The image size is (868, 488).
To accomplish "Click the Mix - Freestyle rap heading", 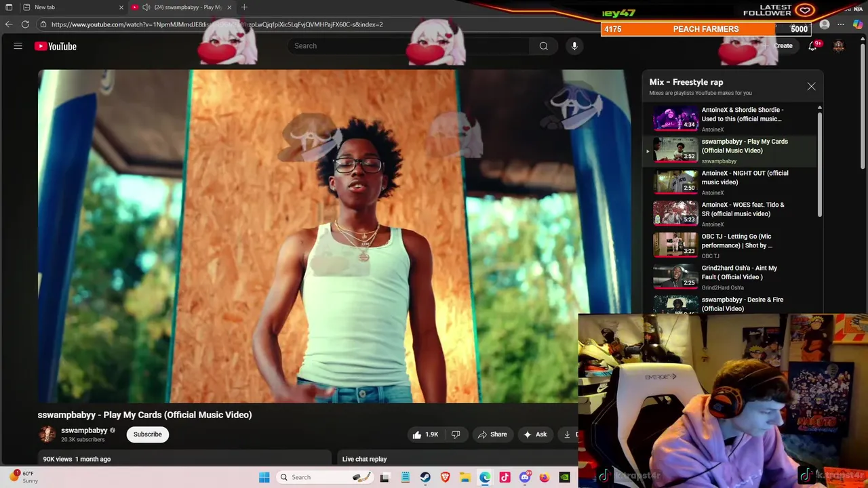I will (686, 82).
